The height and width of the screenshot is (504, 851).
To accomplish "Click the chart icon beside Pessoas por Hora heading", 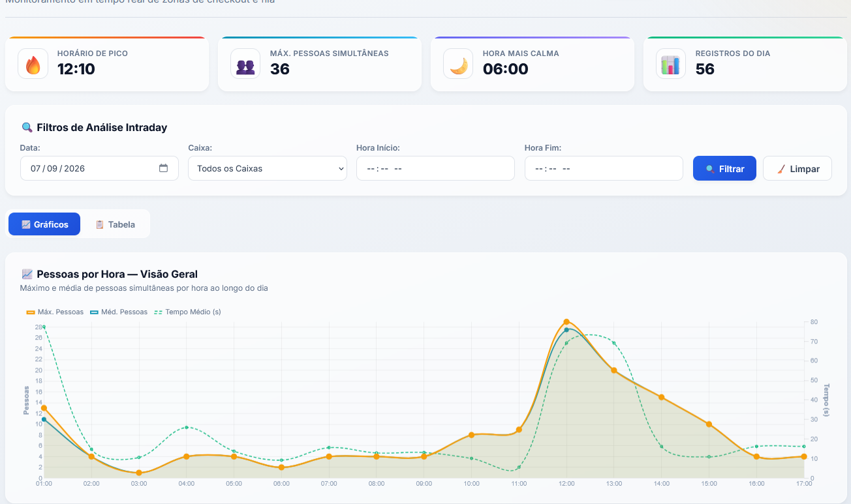I will point(27,274).
